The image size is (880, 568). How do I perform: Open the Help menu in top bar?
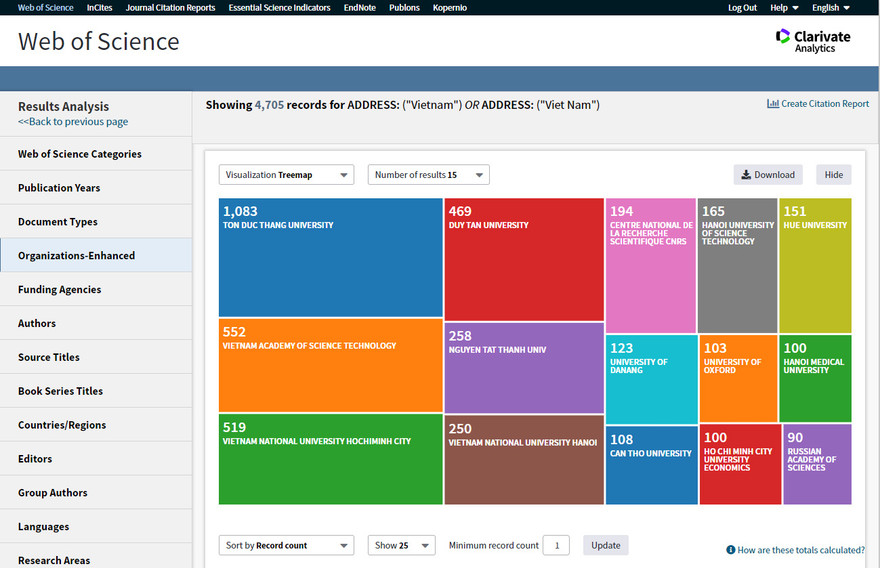[784, 8]
